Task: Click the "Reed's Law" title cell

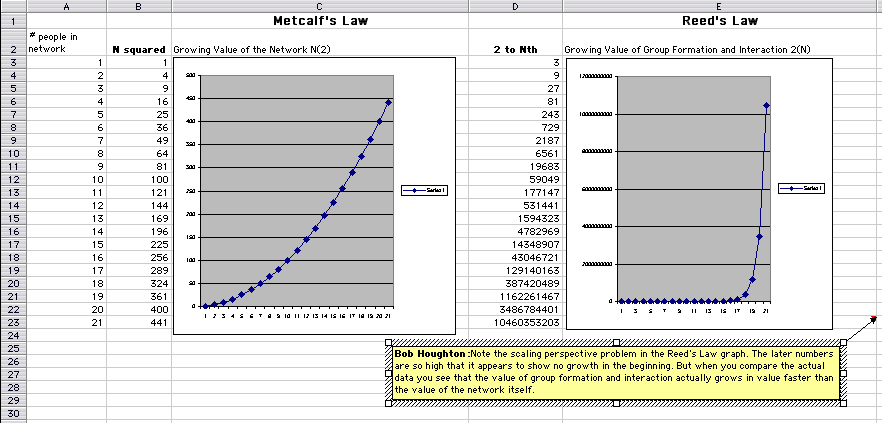Action: [x=721, y=21]
